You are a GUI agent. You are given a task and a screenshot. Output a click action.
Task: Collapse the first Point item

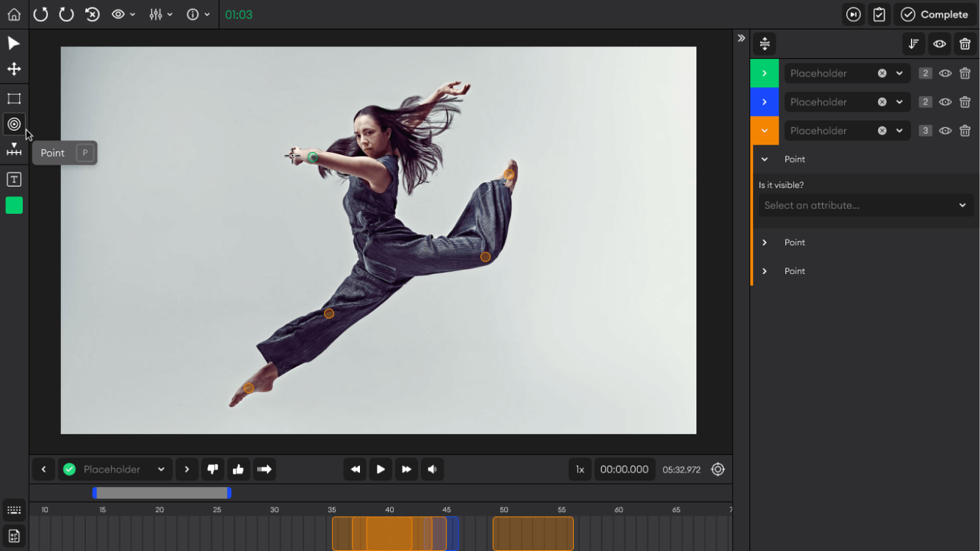(765, 159)
